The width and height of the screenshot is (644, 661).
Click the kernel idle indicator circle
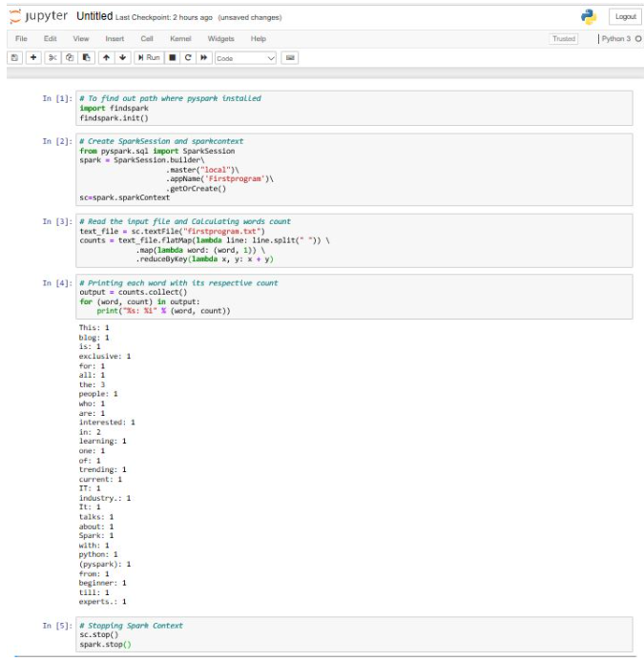click(638, 39)
